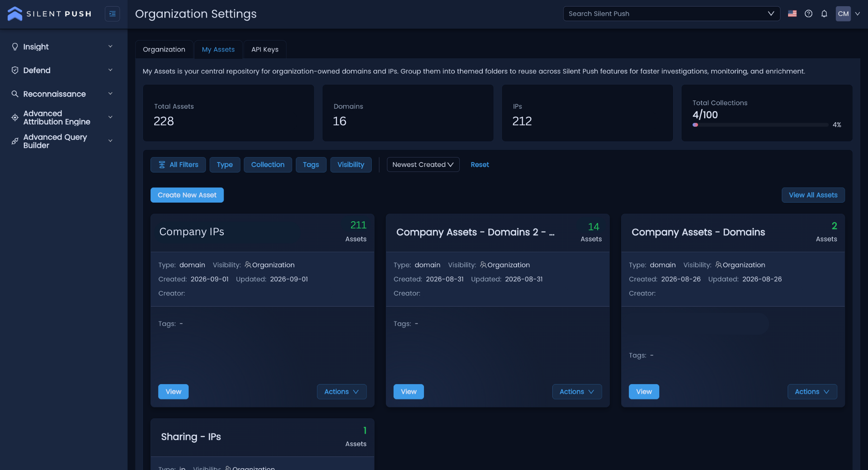
Task: Click the Company Assets - Domains 2 title
Action: (475, 232)
